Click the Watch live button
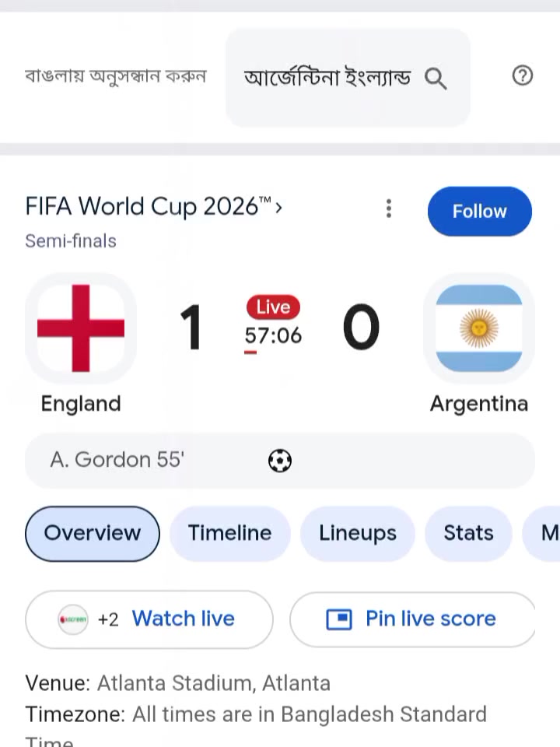The width and height of the screenshot is (560, 747). (x=149, y=619)
